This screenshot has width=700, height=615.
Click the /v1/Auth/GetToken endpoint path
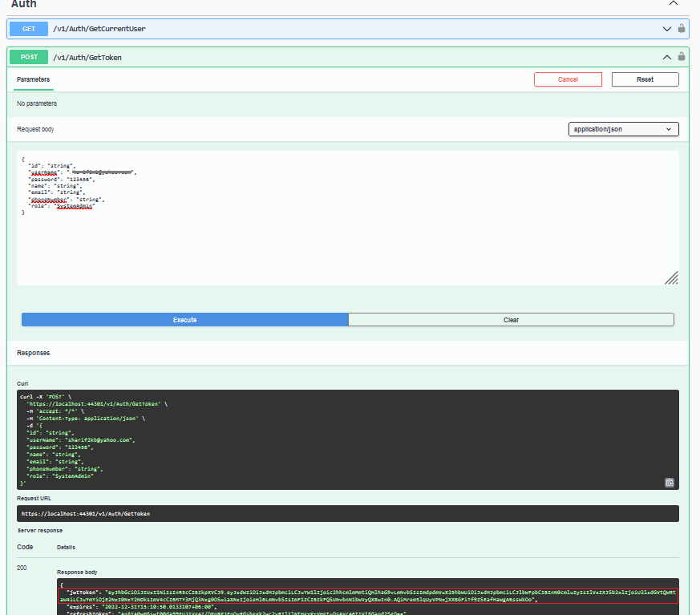87,57
